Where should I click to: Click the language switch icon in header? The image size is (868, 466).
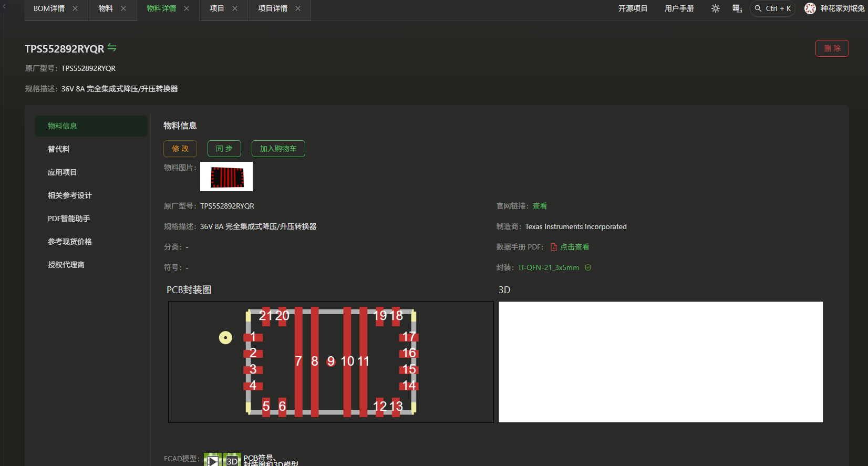coord(737,8)
